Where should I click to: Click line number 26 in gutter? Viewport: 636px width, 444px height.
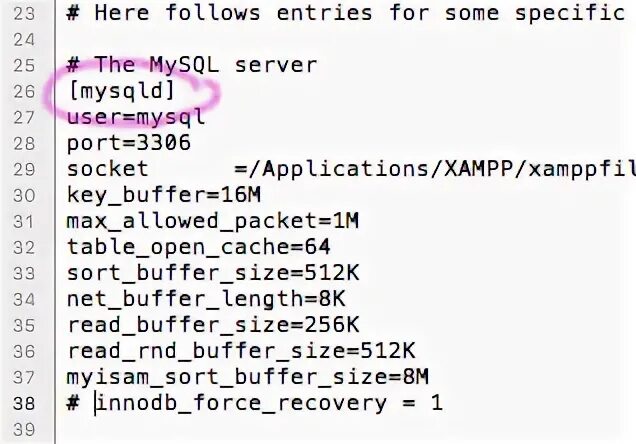pos(24,91)
